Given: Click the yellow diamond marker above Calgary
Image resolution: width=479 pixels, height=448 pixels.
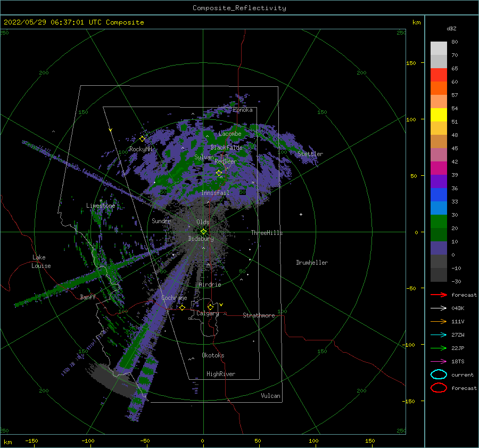Looking at the screenshot, I should click(210, 307).
